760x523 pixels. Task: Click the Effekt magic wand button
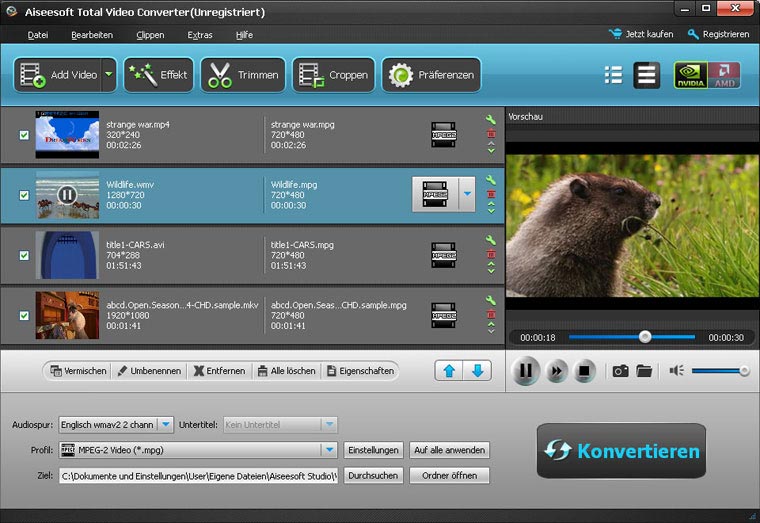pos(158,75)
